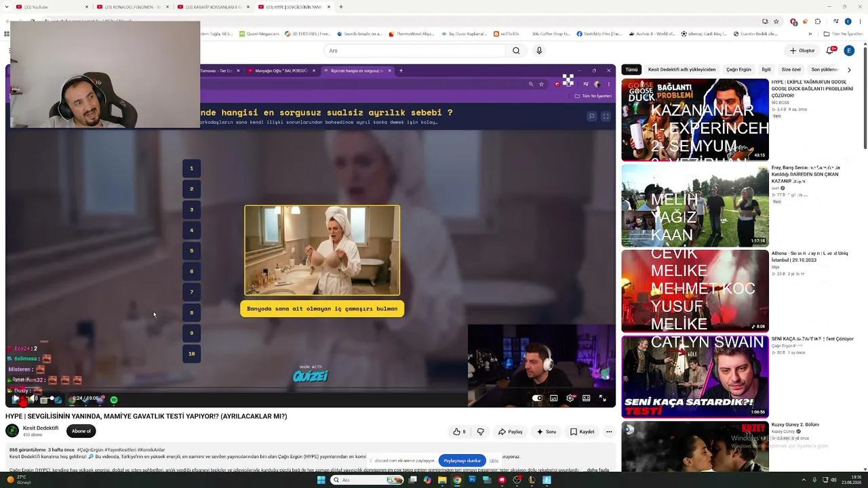Focus the Windows taskbar search box
Screen dimensions: 868x488
click(x=367, y=480)
